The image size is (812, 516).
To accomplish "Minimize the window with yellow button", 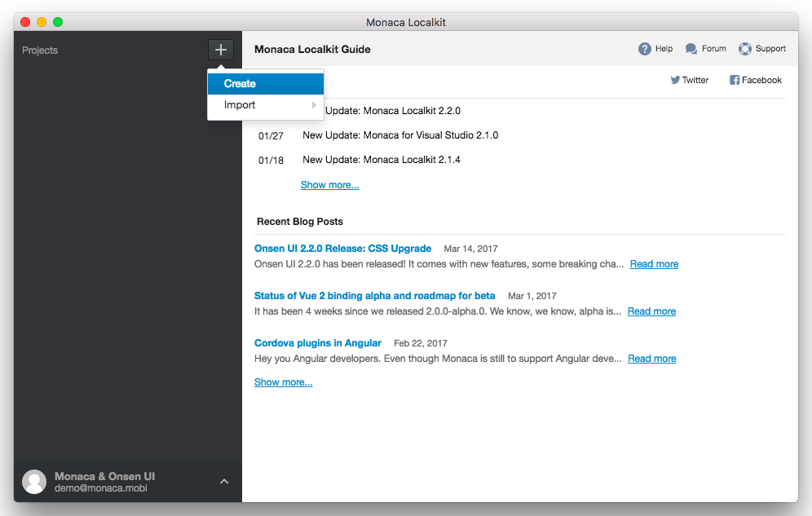I will point(42,22).
